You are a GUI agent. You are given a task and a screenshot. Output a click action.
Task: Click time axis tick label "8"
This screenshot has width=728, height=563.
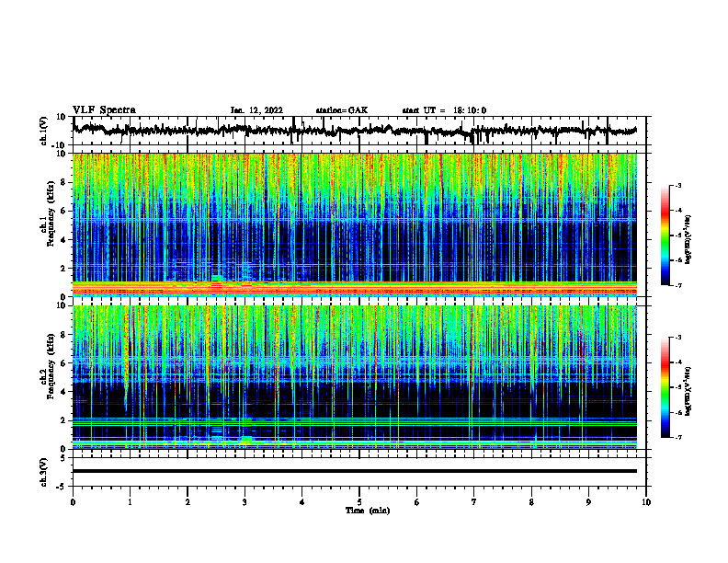531,502
